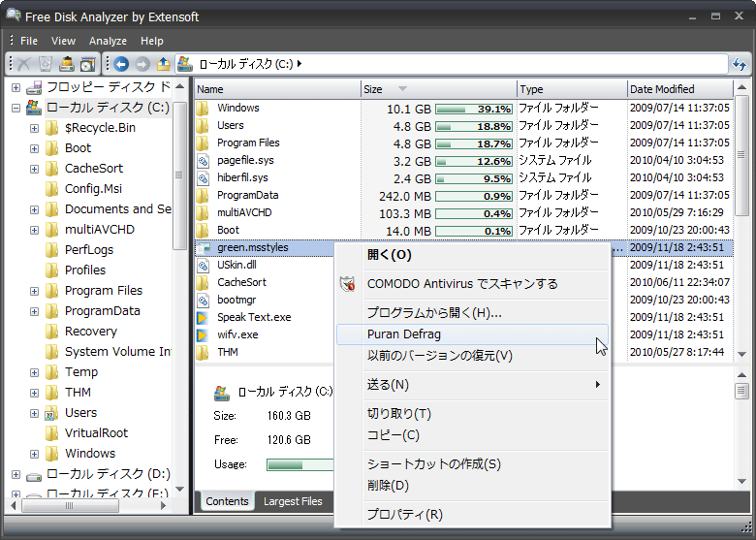Viewport: 756px width, 540px height.
Task: Open the File menu
Action: pyautogui.click(x=29, y=41)
